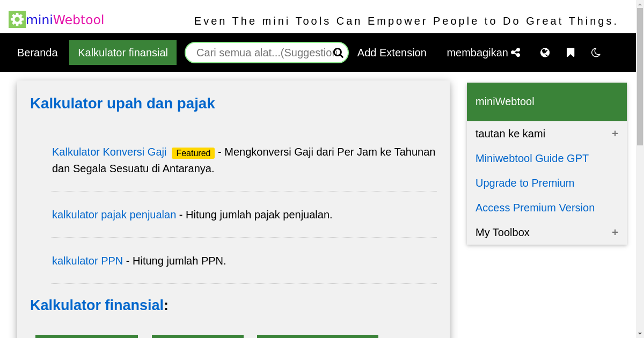Open the kalkulator pajak penjualan link
Viewport: 644px width, 338px height.
(114, 215)
